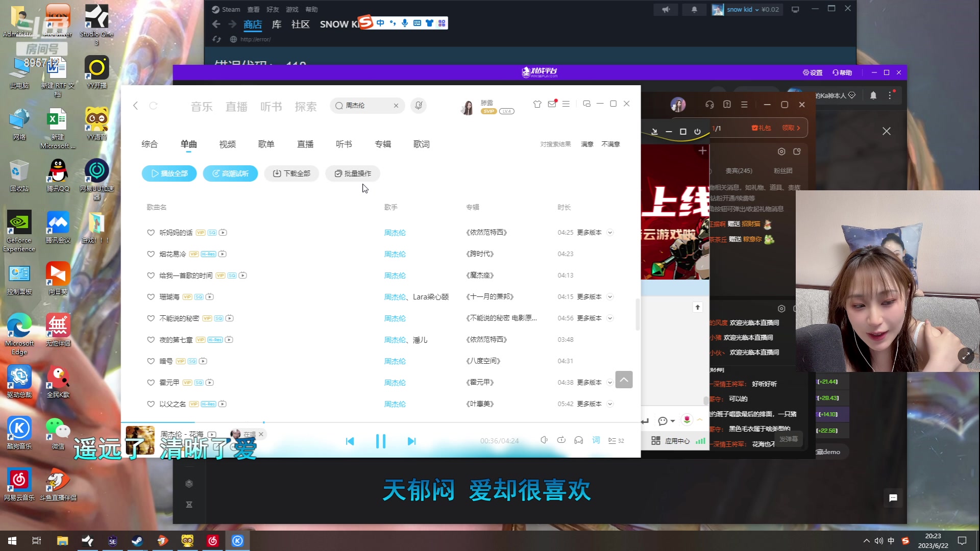Toggle the repeat-one playback mode
980x551 pixels.
(561, 440)
